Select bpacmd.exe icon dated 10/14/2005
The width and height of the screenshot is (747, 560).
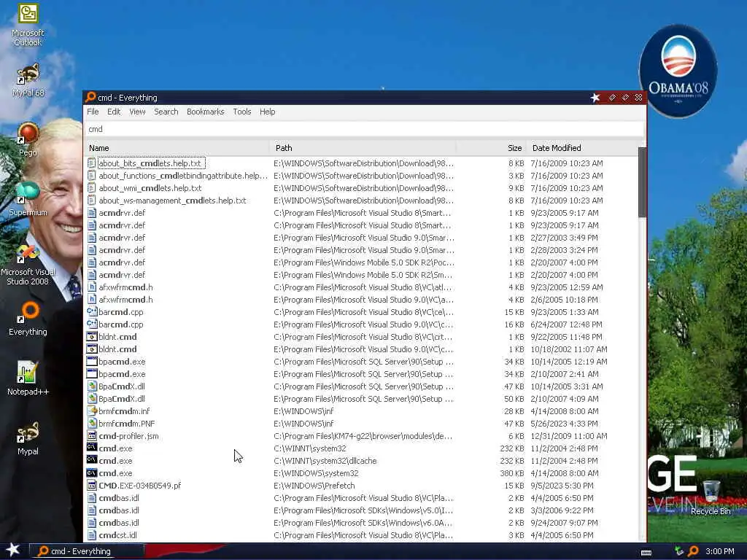click(x=91, y=362)
